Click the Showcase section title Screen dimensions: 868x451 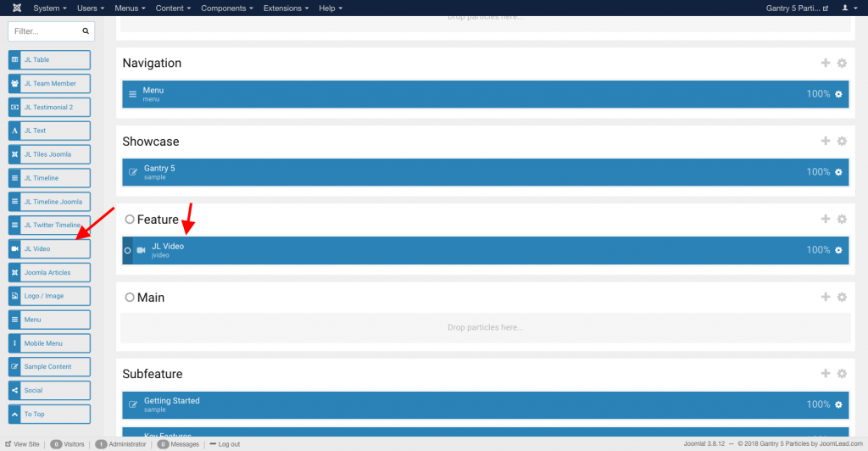[x=151, y=141]
